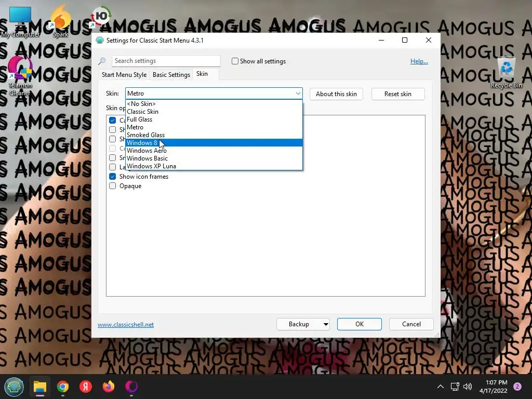Image resolution: width=532 pixels, height=399 pixels.
Task: Open the notification center badge
Action: point(517,387)
